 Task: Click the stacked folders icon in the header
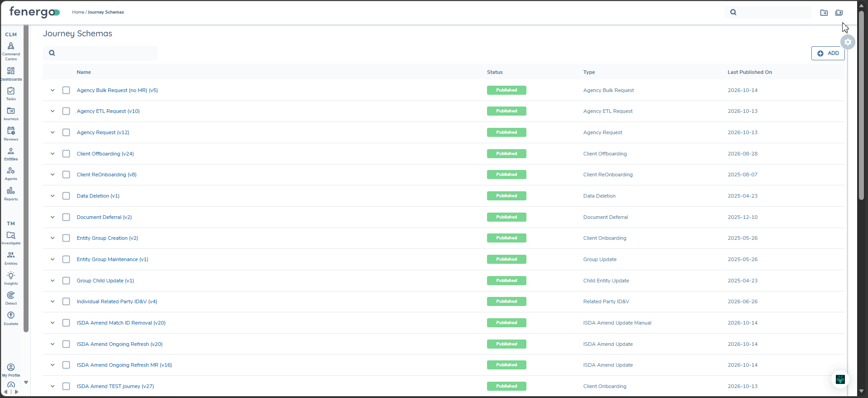(839, 13)
